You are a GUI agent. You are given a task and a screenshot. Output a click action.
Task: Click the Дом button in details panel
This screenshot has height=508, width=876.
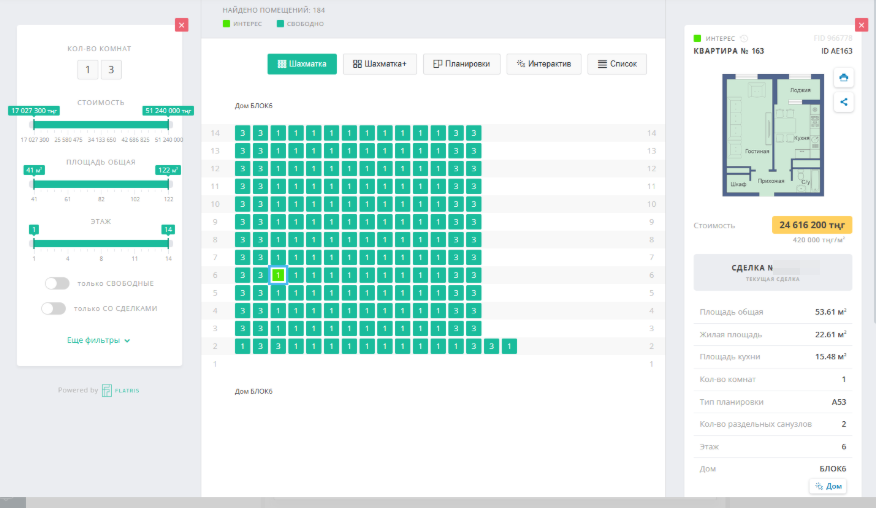tap(828, 486)
